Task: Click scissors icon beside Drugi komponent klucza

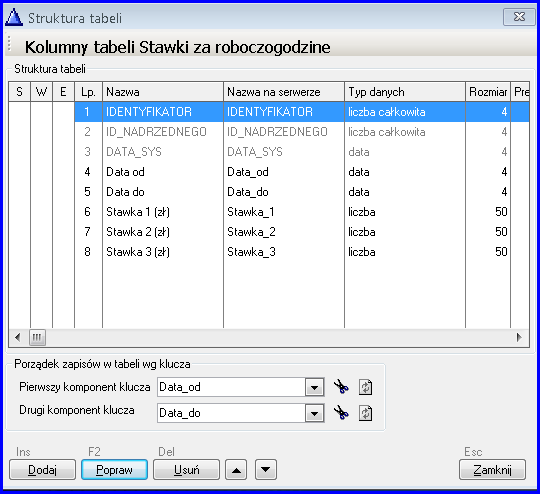Action: [x=341, y=413]
